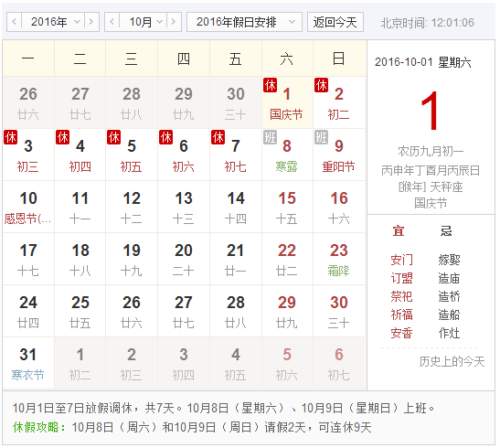Select October 3 holiday cell
Viewport: 500px width, 448px height.
[28, 155]
